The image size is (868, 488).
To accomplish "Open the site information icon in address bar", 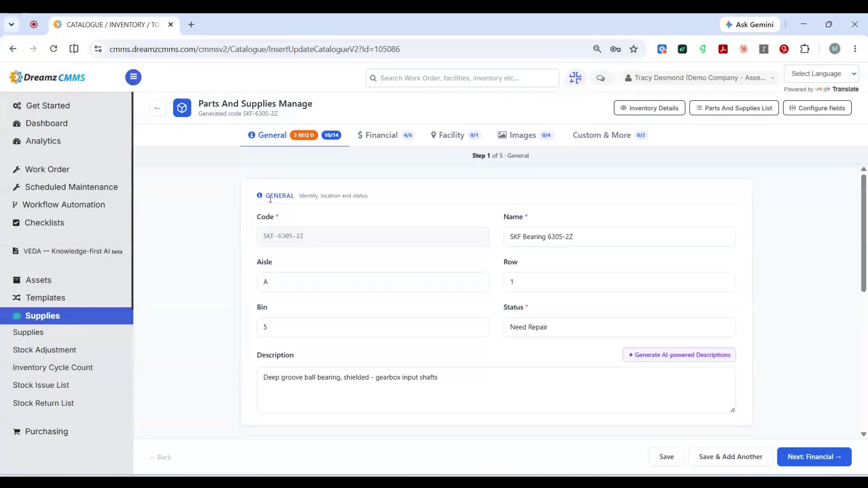I will 98,49.
